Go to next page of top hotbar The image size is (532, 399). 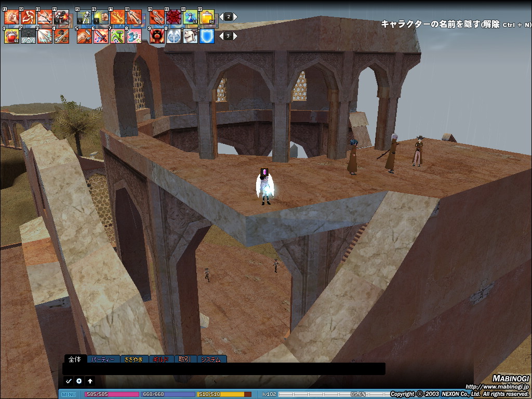pyautogui.click(x=235, y=17)
